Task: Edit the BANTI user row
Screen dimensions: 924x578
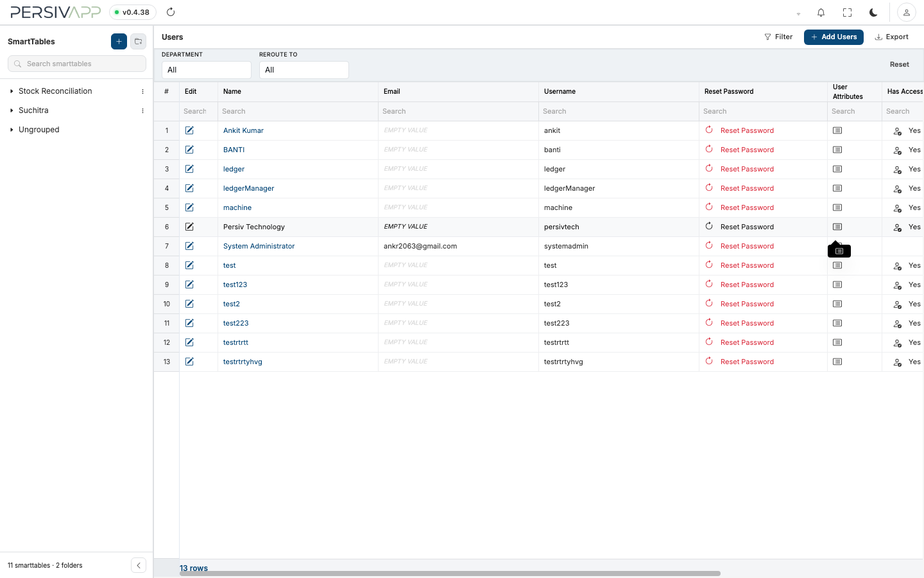Action: pyautogui.click(x=189, y=150)
